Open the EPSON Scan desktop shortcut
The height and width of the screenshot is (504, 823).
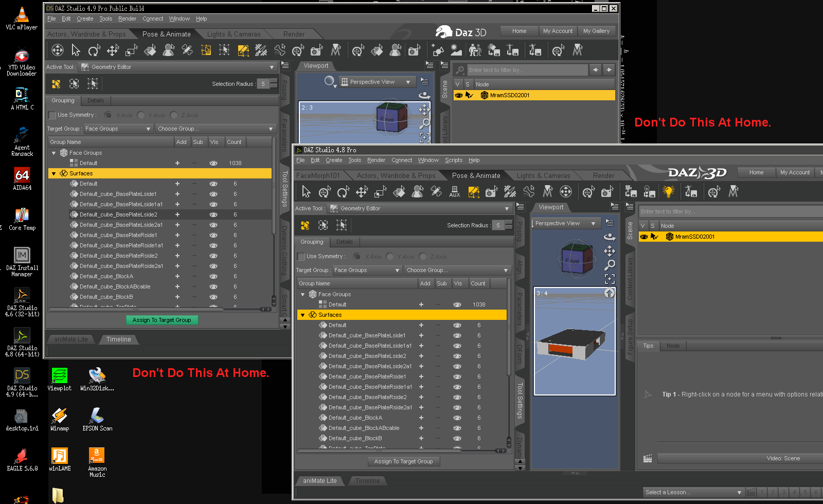97,419
